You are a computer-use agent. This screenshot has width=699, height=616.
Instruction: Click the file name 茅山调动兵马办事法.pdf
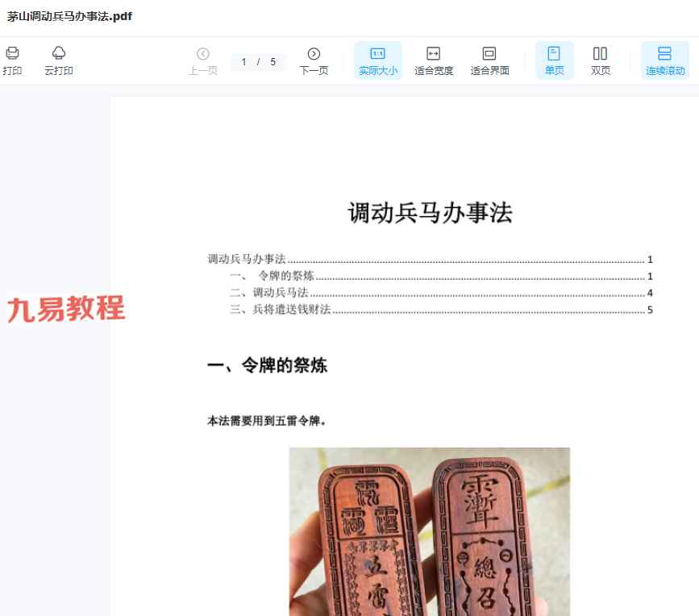[x=69, y=16]
